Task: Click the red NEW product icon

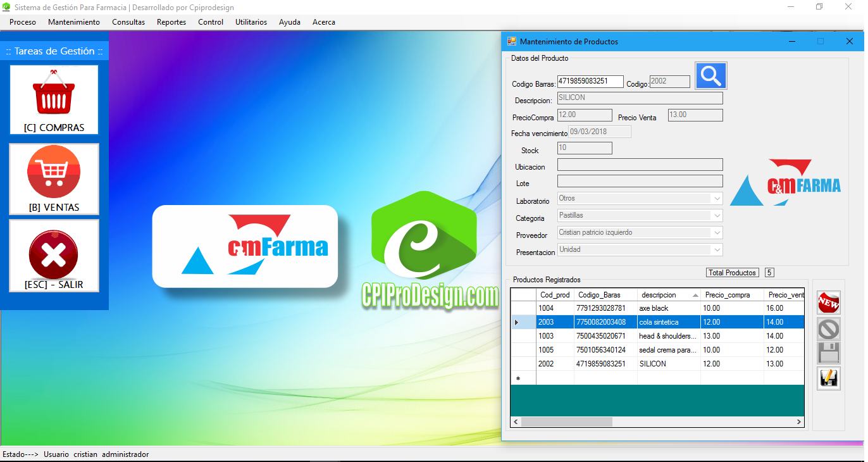Action: pyautogui.click(x=828, y=303)
